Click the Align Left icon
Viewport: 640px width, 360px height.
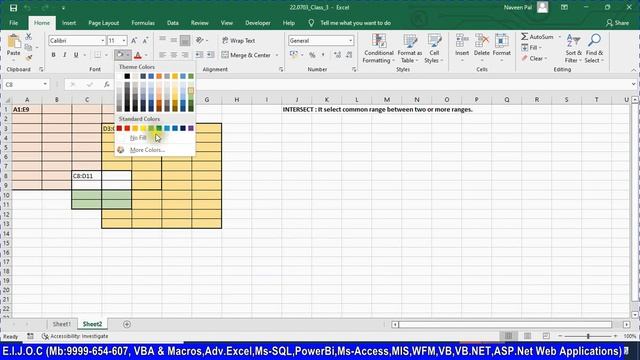tap(162, 55)
